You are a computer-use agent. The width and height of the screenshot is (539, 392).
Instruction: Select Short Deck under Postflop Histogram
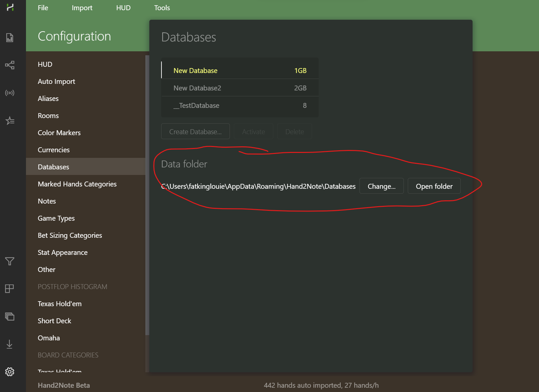(x=86, y=321)
